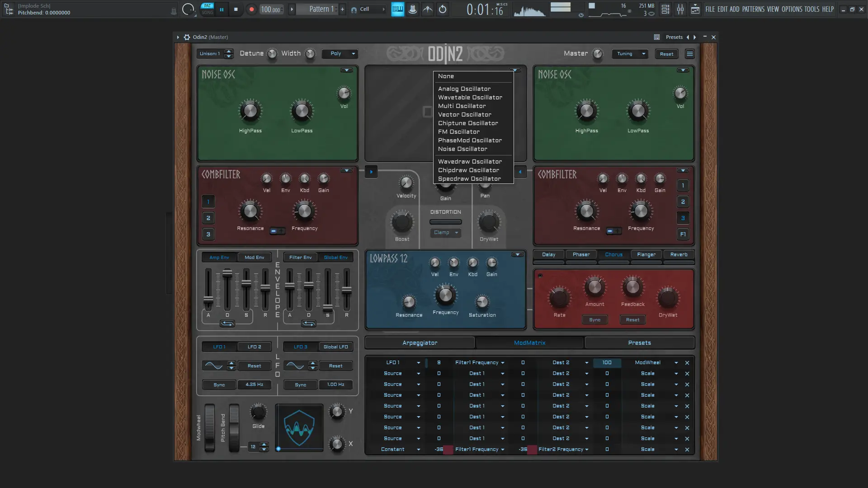Enable LFO 1 Sync button
868x488 pixels.
219,385
